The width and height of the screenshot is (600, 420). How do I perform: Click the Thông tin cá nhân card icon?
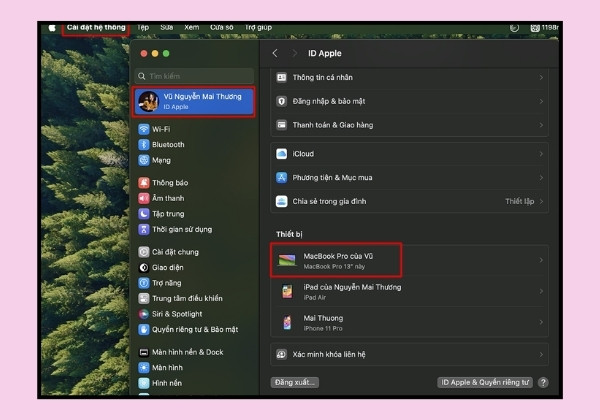[x=282, y=77]
